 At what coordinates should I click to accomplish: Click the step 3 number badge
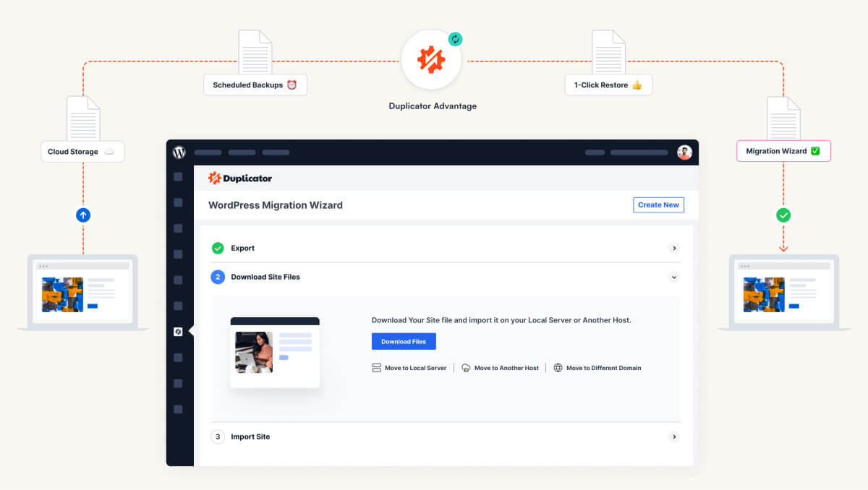coord(218,437)
